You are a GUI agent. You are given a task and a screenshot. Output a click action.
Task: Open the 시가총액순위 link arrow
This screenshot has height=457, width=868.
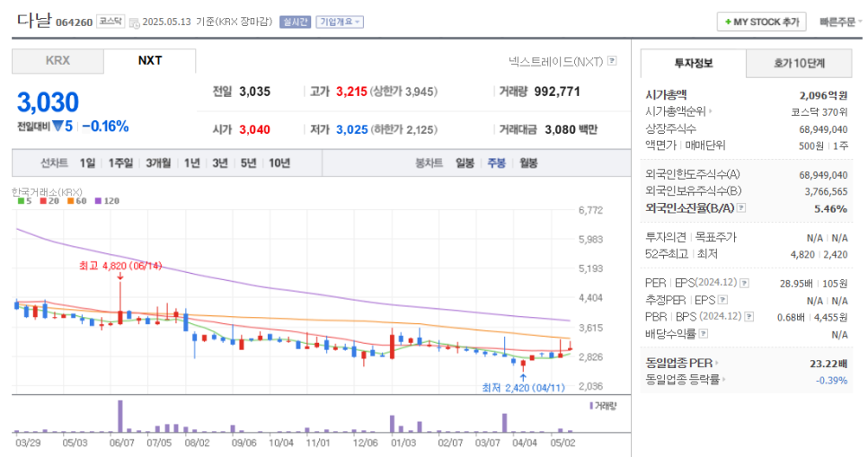point(710,111)
